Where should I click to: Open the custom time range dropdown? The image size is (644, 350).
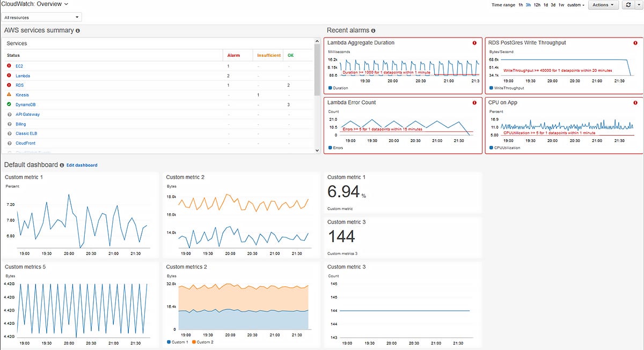[x=576, y=5]
